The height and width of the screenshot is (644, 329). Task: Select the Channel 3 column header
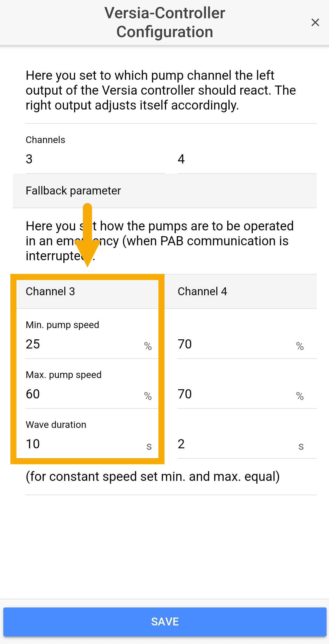50,292
